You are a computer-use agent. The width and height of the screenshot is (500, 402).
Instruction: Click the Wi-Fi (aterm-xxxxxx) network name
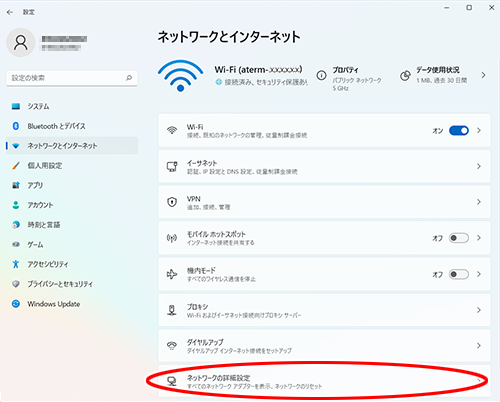(258, 70)
